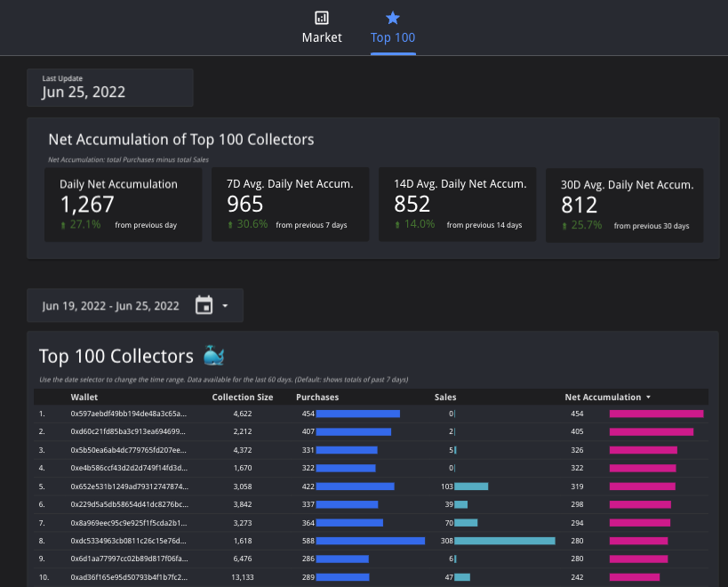Click the 14D average value 852
The image size is (728, 587).
412,204
